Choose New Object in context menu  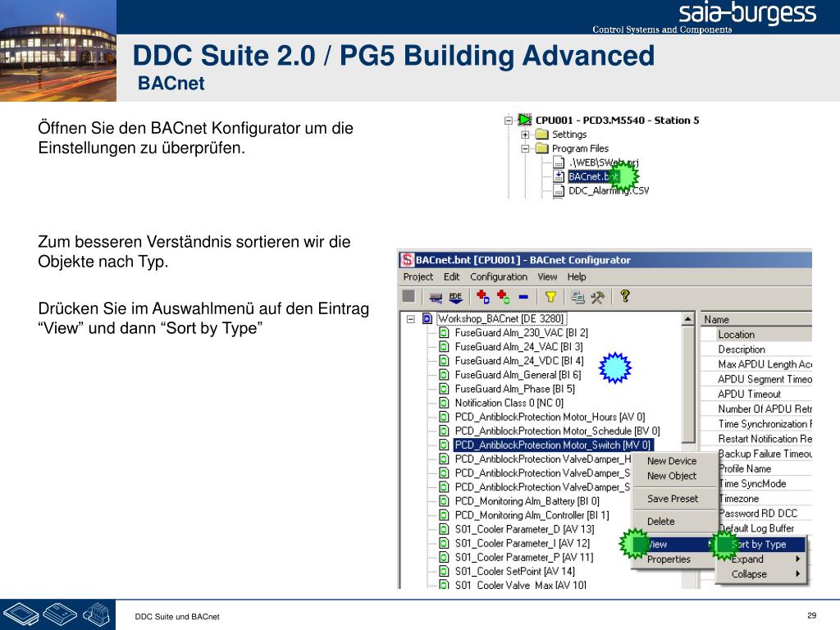[672, 476]
